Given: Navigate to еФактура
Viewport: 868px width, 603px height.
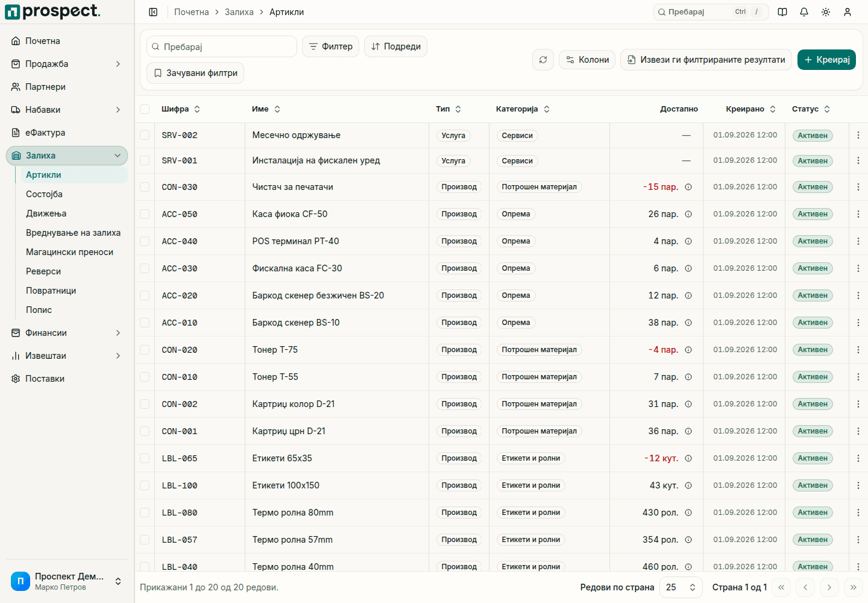Looking at the screenshot, I should (67, 133).
